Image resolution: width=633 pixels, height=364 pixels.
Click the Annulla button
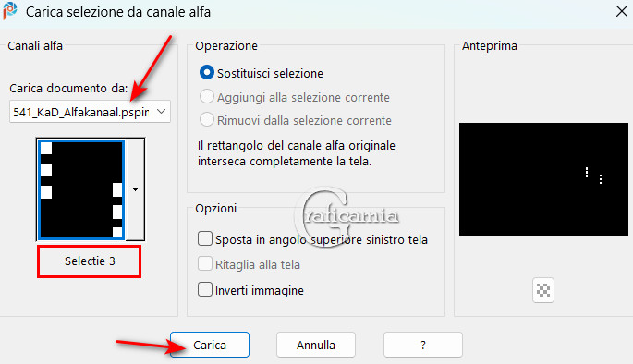coord(316,345)
